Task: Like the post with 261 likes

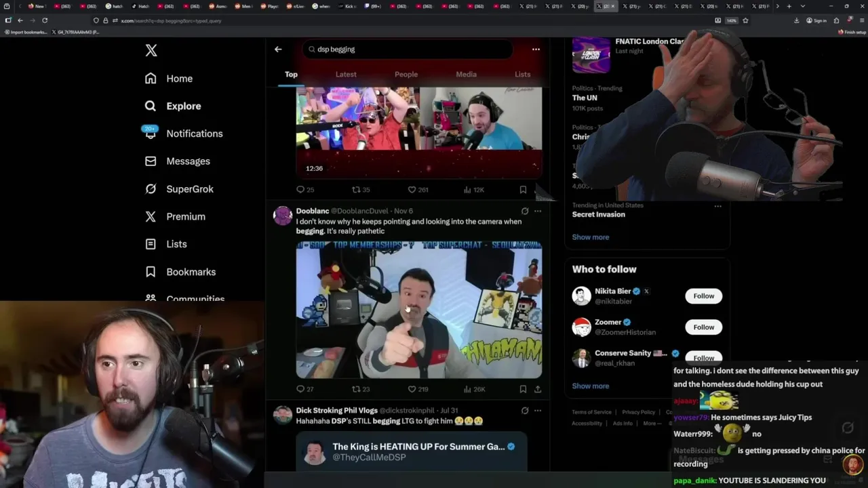Action: [x=418, y=190]
